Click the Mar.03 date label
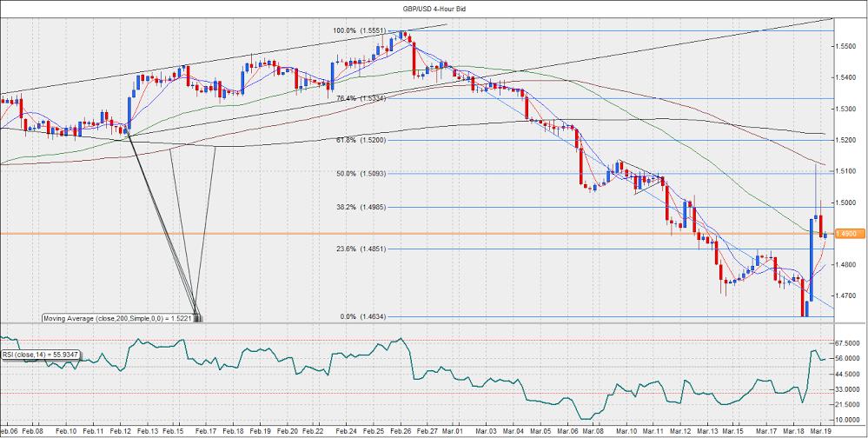This screenshot has height=438, width=868. point(486,430)
